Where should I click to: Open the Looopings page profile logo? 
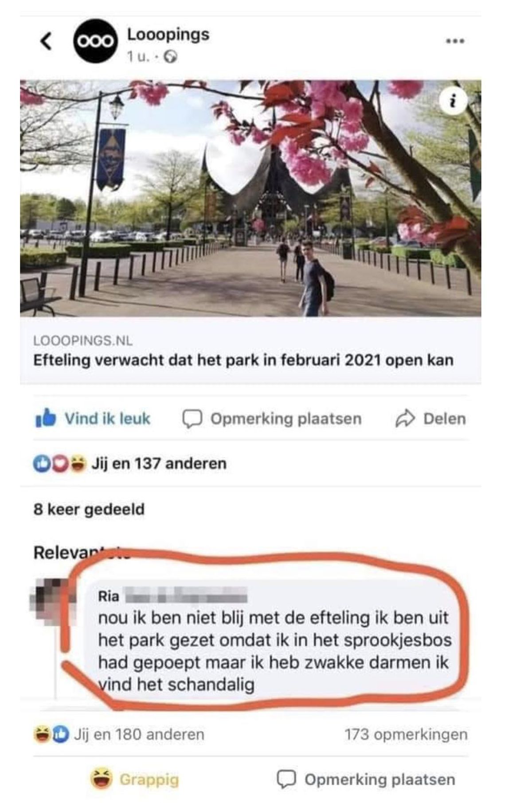pyautogui.click(x=95, y=41)
